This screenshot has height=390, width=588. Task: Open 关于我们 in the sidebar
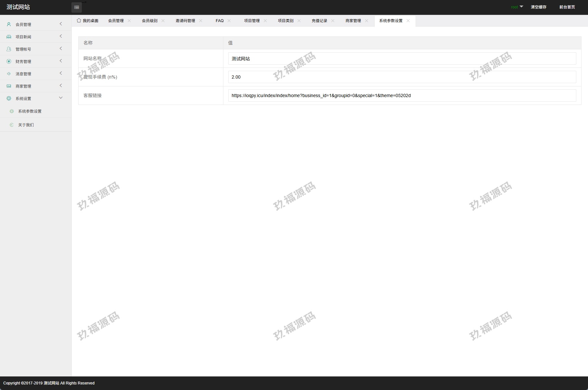tap(26, 125)
